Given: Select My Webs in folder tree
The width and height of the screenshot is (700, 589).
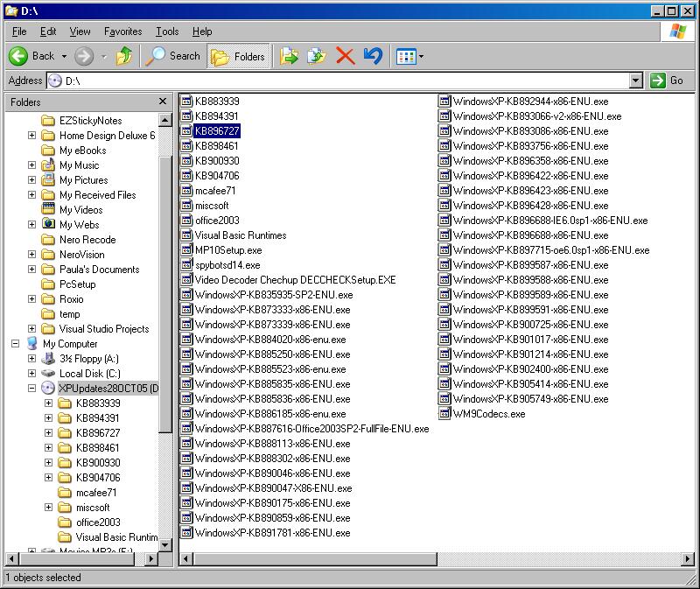Looking at the screenshot, I should tap(79, 225).
